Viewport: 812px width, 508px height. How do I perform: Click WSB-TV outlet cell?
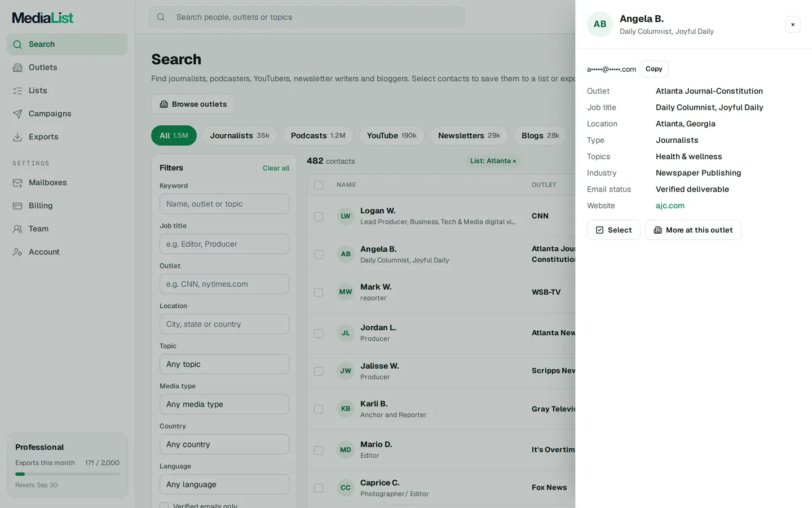click(x=546, y=292)
